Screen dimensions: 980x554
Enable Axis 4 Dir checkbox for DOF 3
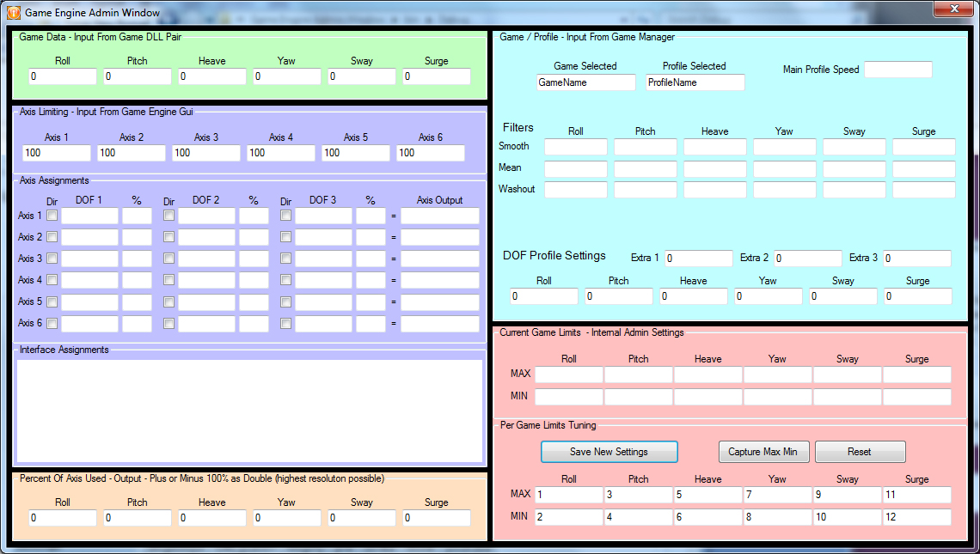click(285, 280)
